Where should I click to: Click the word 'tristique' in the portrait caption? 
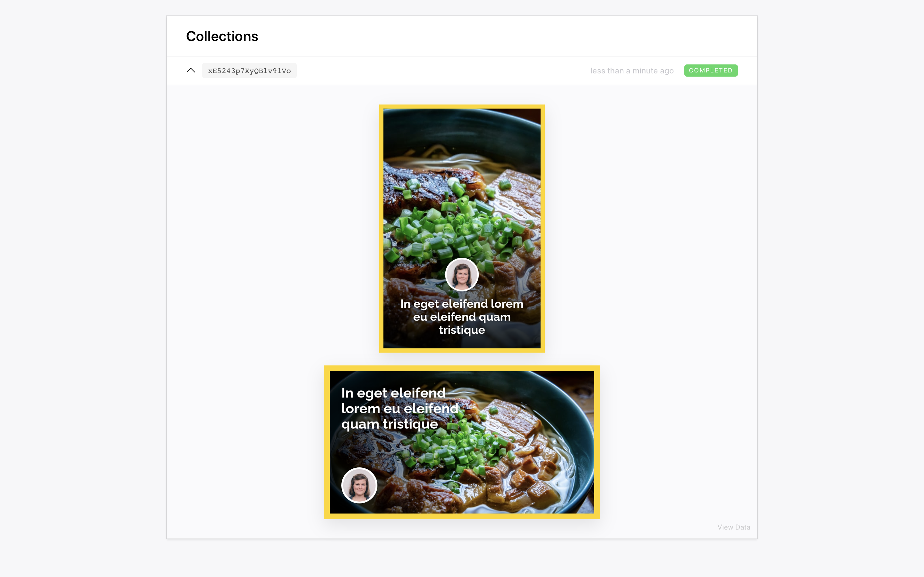coord(462,330)
